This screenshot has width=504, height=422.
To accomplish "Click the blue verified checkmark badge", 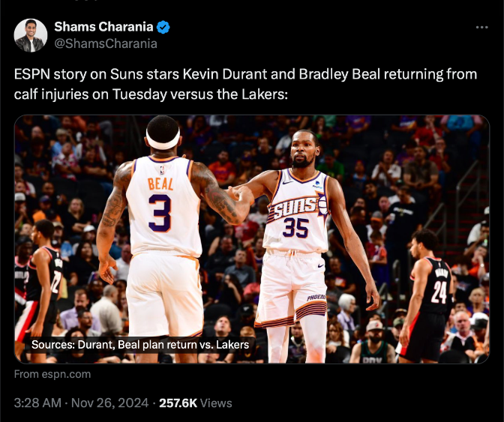I will pos(163,28).
